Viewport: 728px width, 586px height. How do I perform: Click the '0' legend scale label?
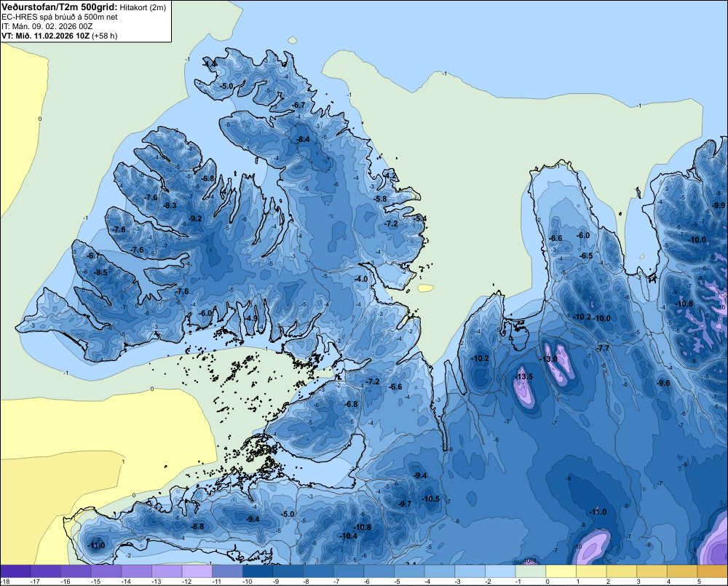(x=547, y=582)
